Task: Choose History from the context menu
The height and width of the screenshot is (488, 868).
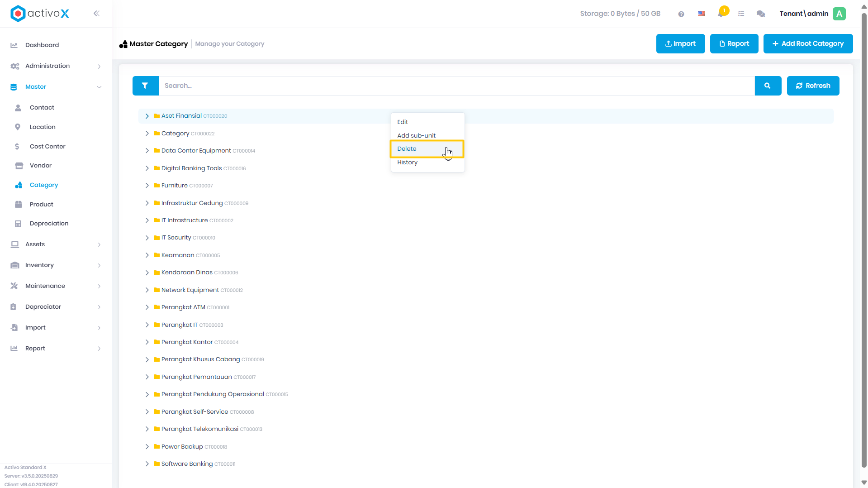Action: pyautogui.click(x=427, y=163)
